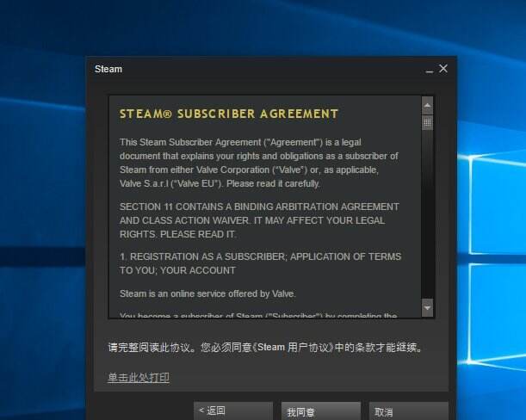Screen dimensions: 526x420
Task: Click the 返回 (Back) button
Action: [233, 411]
